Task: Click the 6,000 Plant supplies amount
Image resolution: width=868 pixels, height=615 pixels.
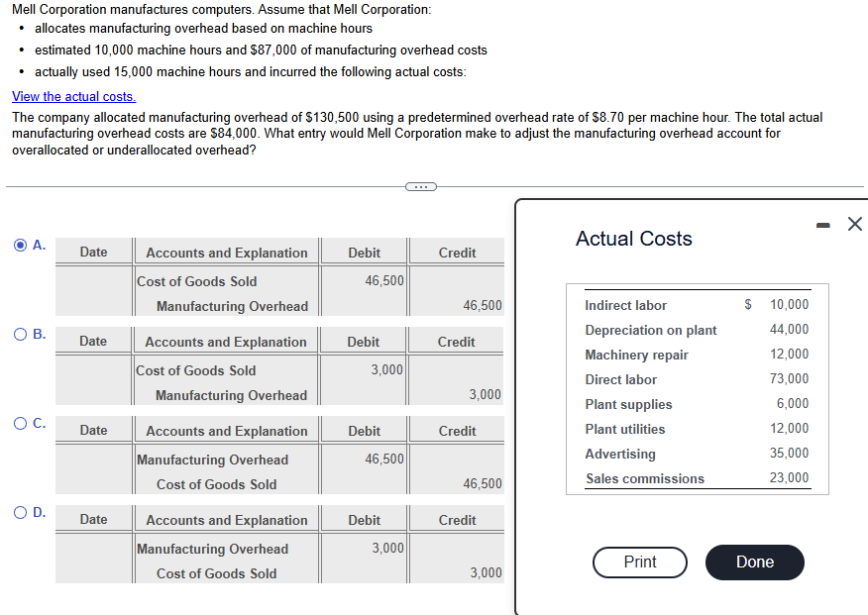Action: tap(793, 404)
